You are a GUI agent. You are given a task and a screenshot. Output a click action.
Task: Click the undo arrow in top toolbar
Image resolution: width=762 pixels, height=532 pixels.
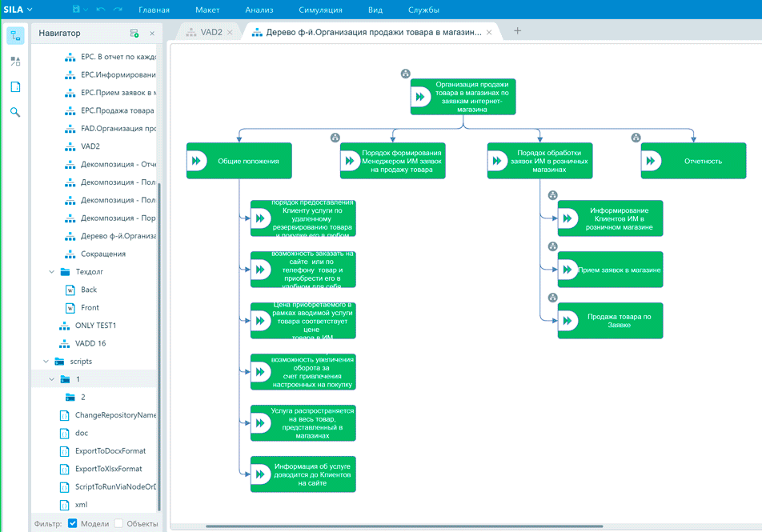(x=100, y=10)
